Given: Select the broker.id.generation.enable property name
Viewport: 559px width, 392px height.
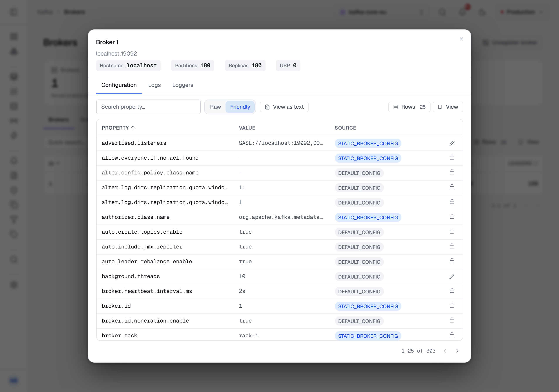Looking at the screenshot, I should point(145,321).
